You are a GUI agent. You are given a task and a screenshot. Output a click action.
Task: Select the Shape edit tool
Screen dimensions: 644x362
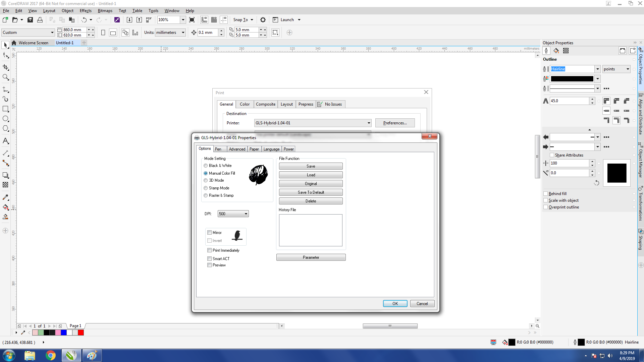(x=5, y=55)
